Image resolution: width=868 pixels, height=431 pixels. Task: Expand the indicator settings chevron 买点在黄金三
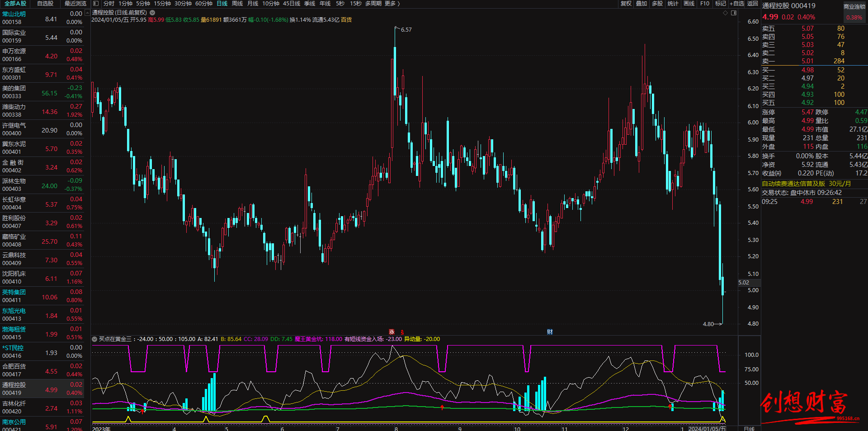94,339
